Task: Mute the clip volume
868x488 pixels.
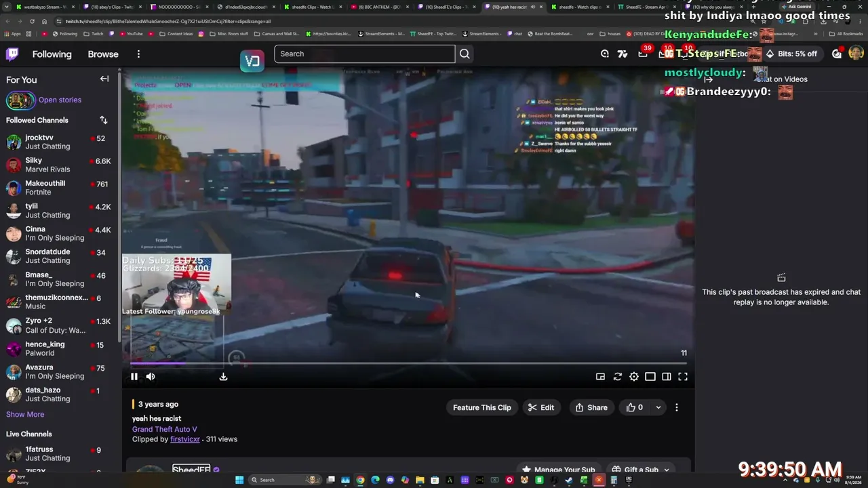Action: coord(151,377)
